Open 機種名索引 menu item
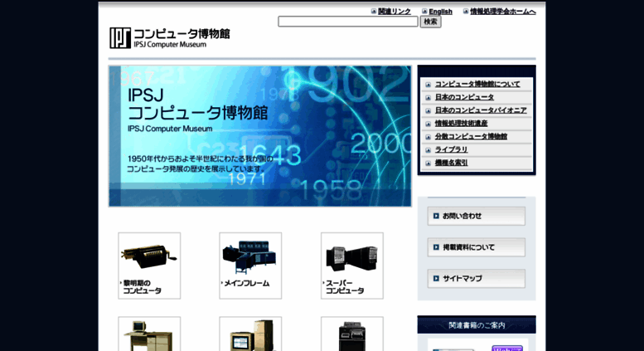This screenshot has height=351, width=644. 451,163
